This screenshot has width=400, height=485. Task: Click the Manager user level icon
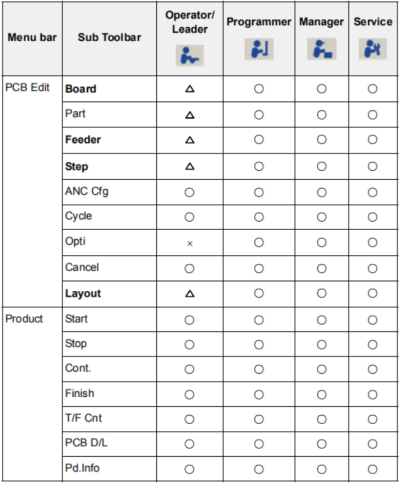(x=322, y=49)
